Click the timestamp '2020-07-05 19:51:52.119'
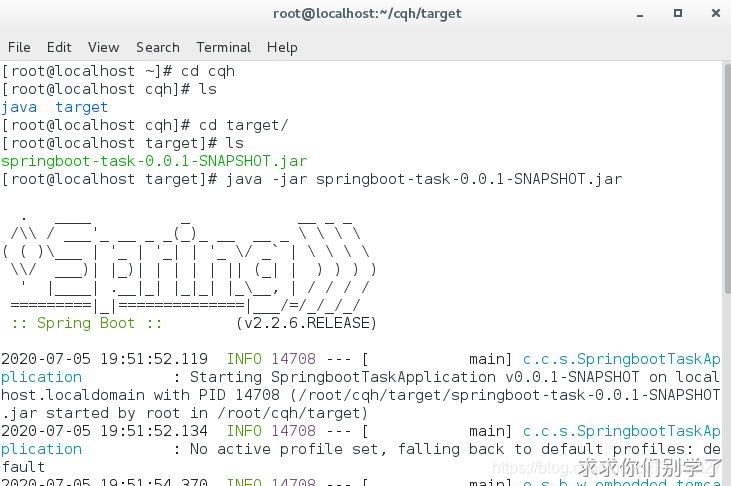This screenshot has height=486, width=731. [x=104, y=359]
